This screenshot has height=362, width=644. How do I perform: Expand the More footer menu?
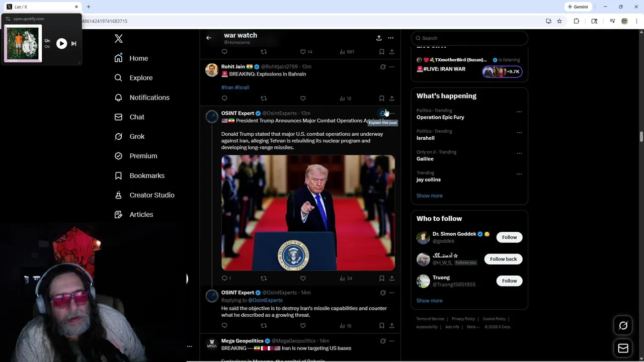(x=472, y=327)
